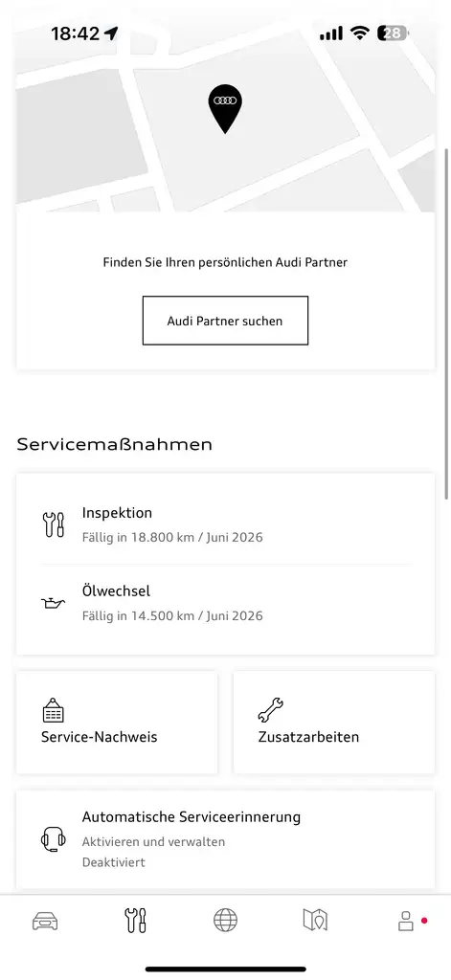The width and height of the screenshot is (451, 980).
Task: Tap the Inspektion wrench and screwdriver icon
Action: point(54,524)
